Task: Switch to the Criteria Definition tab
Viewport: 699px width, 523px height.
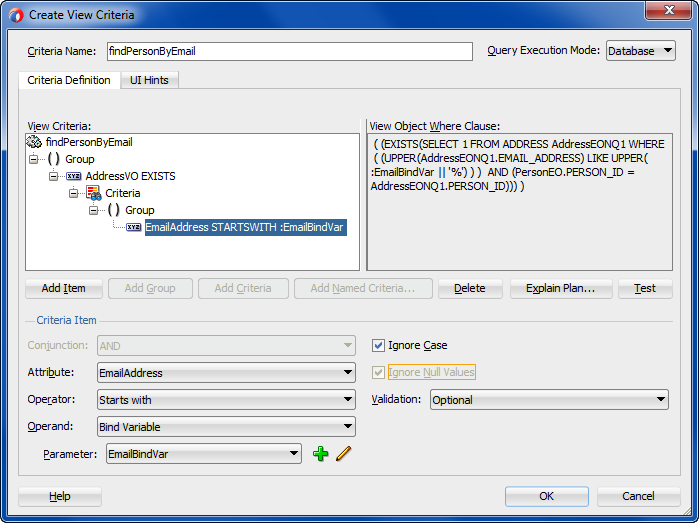Action: [x=69, y=80]
